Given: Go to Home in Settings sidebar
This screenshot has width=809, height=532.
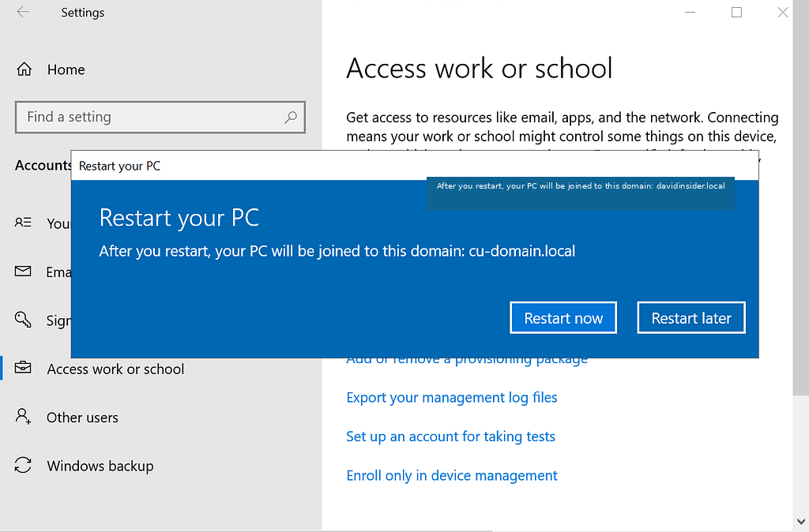Looking at the screenshot, I should (66, 69).
